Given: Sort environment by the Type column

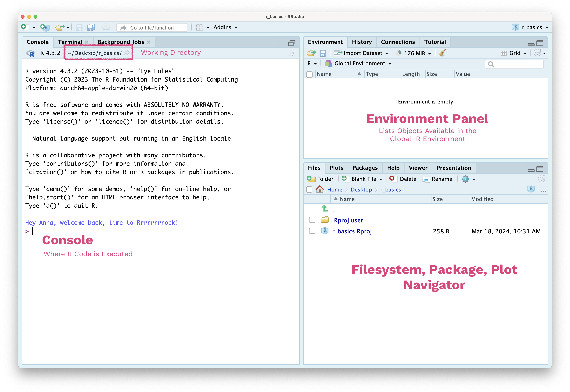Looking at the screenshot, I should 382,74.
